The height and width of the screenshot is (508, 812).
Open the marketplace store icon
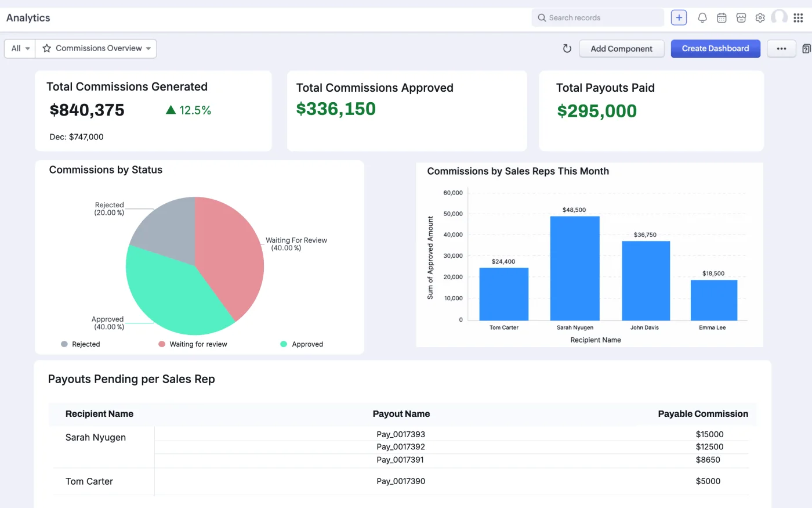point(741,18)
